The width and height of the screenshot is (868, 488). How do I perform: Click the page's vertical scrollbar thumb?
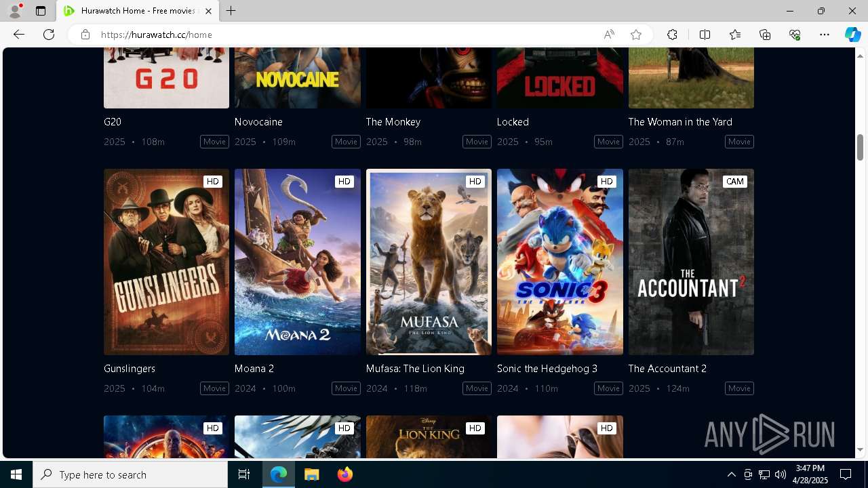point(860,147)
